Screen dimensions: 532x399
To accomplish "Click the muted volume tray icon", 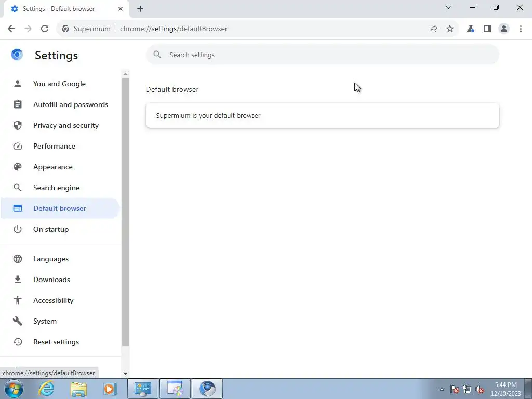I will pos(480,390).
